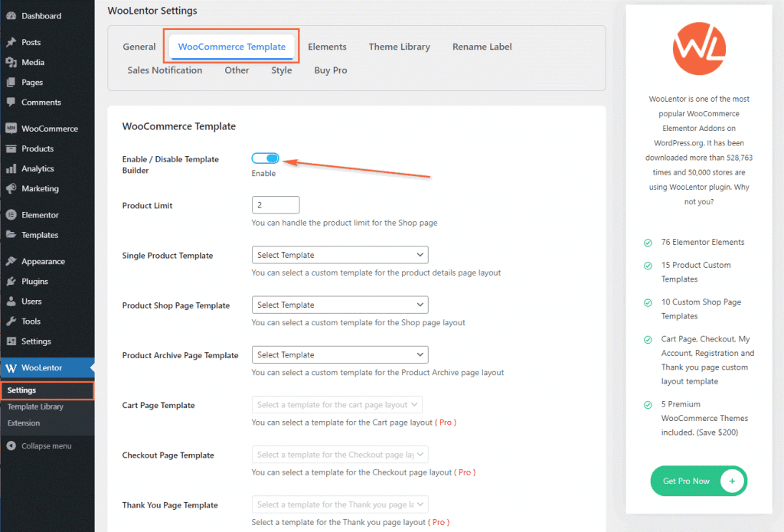Image resolution: width=784 pixels, height=532 pixels.
Task: Open the Product Shop Page Template dropdown
Action: coord(340,304)
